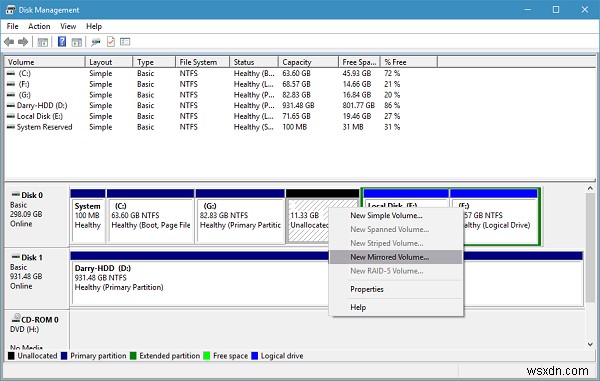The height and width of the screenshot is (381, 600).
Task: Click the drive connection icon beside Help
Action: pyautogui.click(x=96, y=42)
